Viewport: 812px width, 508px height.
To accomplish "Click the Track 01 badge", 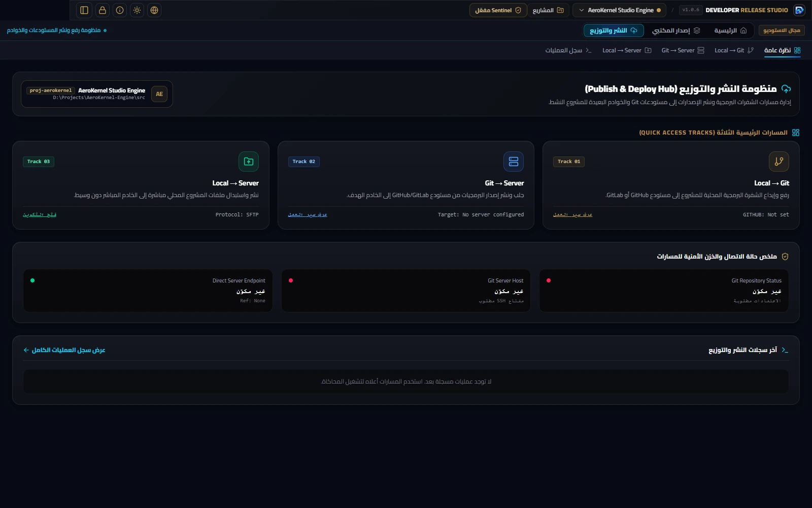I will 569,162.
